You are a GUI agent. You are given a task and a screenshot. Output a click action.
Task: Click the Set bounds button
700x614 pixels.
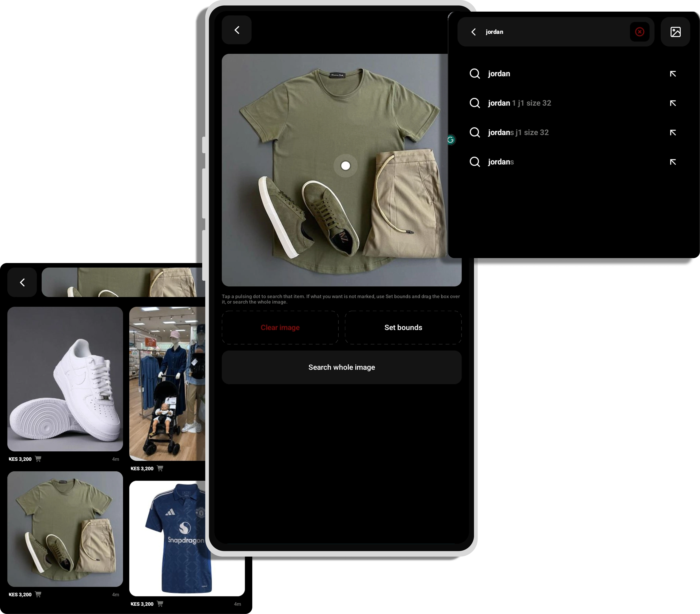coord(403,328)
